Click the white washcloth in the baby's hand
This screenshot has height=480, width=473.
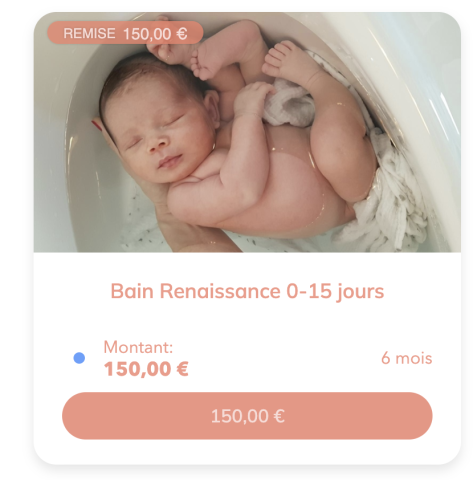[288, 103]
